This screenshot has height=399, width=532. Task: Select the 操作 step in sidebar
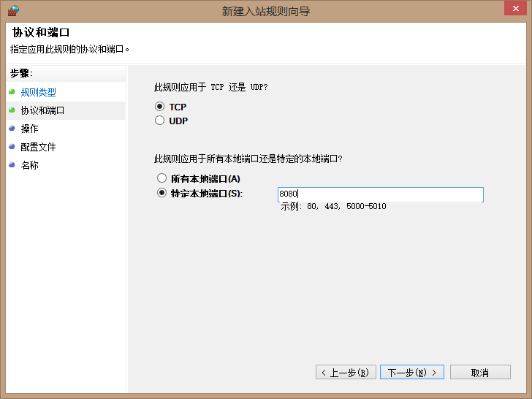pos(29,129)
